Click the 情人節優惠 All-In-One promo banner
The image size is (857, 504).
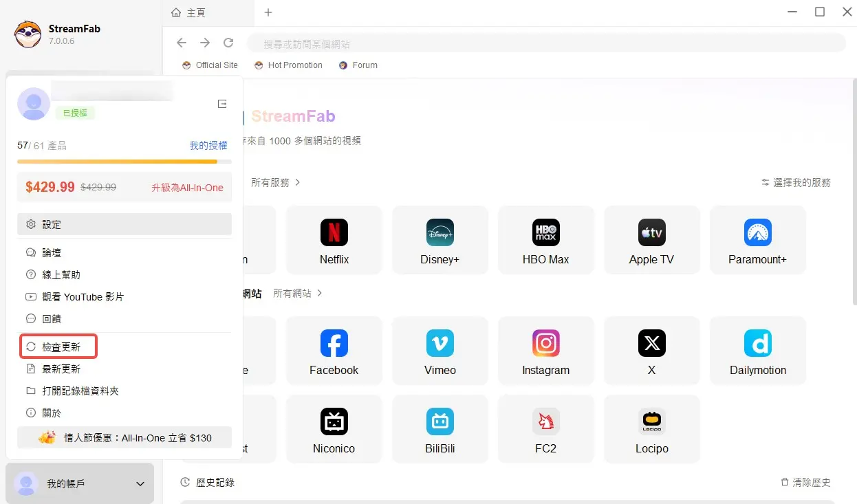[124, 437]
